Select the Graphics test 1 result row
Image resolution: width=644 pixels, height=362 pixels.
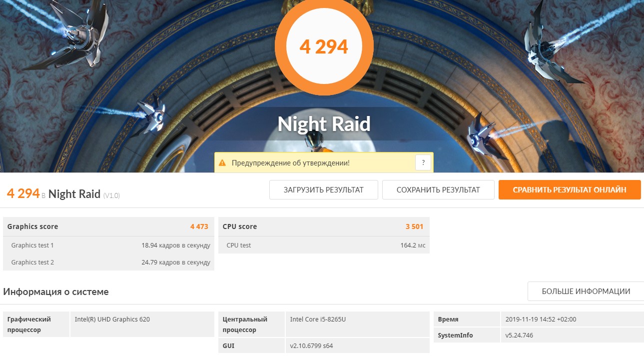[108, 245]
